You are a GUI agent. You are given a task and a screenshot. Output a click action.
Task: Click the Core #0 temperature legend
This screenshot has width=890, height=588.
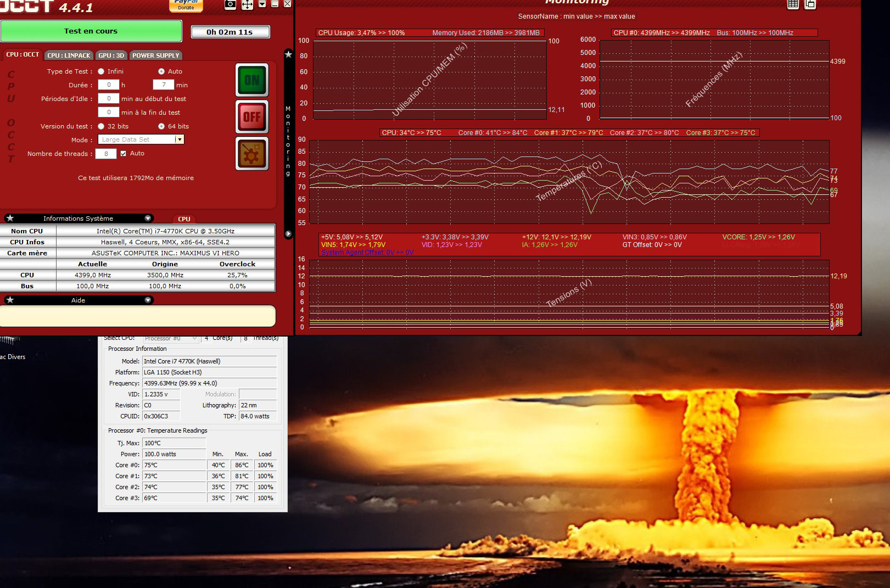492,133
